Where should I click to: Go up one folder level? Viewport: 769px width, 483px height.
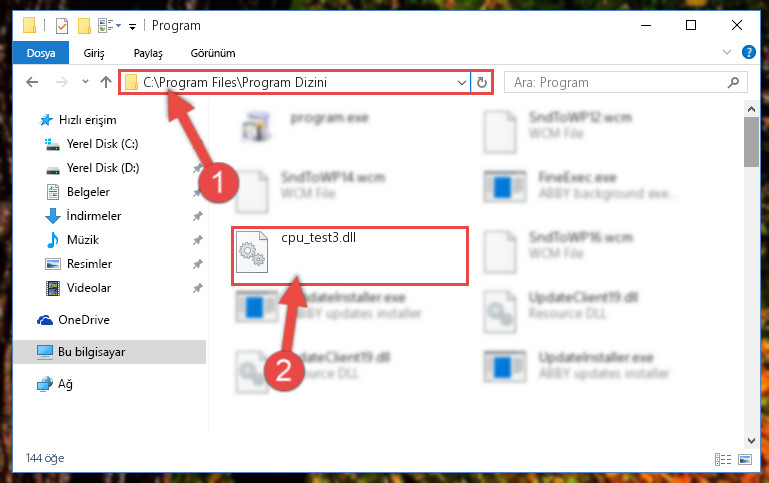[106, 82]
